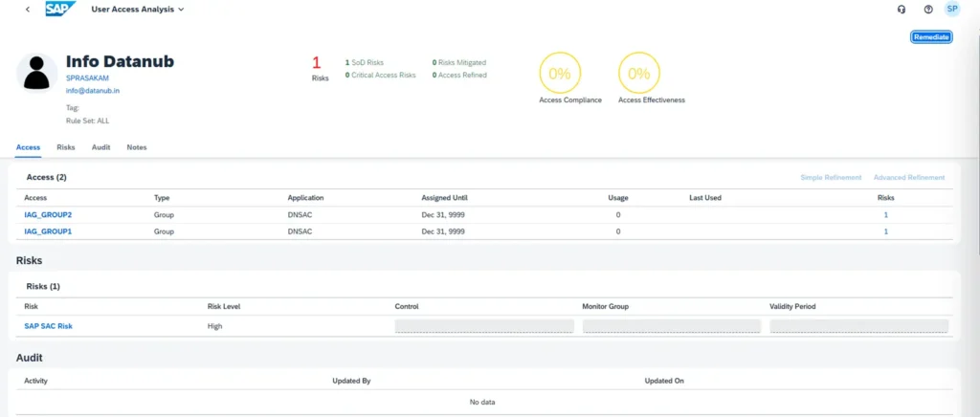Viewport: 980px width, 417px height.
Task: Click the Control field for SAP SAC Risk
Action: click(x=484, y=326)
